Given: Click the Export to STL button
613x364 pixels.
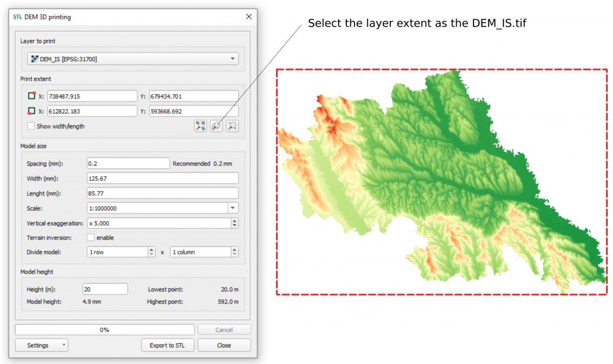Looking at the screenshot, I should tap(168, 345).
